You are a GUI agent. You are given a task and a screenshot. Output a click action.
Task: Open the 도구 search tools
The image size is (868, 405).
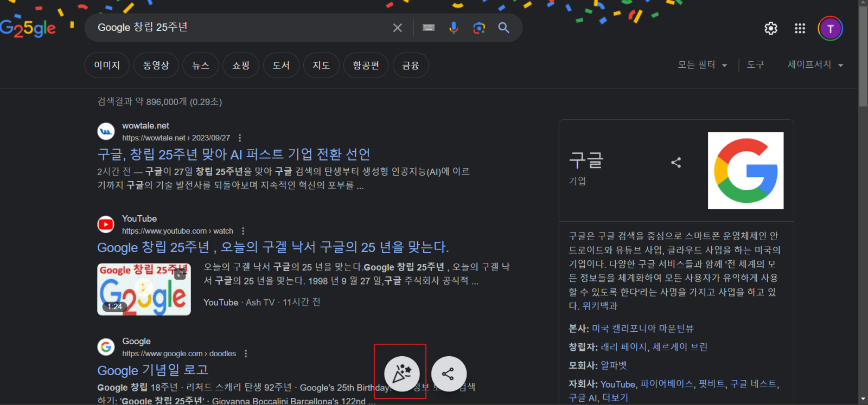(755, 65)
